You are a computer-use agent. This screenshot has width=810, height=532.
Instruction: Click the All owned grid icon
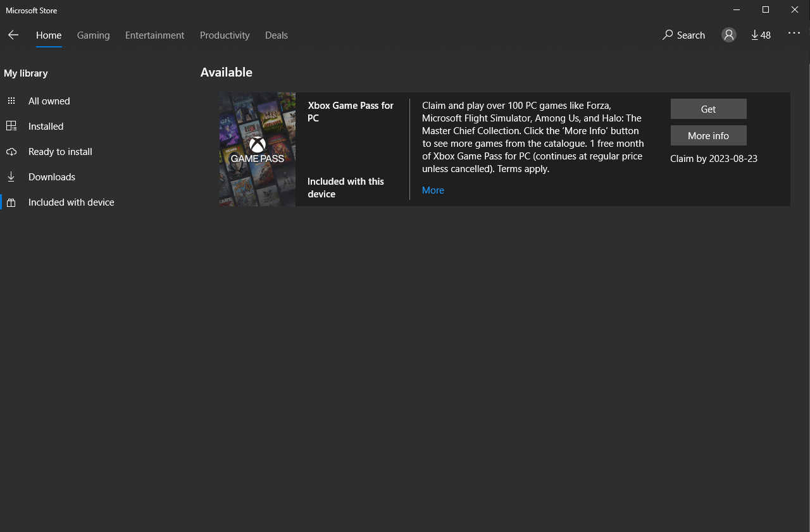(11, 101)
